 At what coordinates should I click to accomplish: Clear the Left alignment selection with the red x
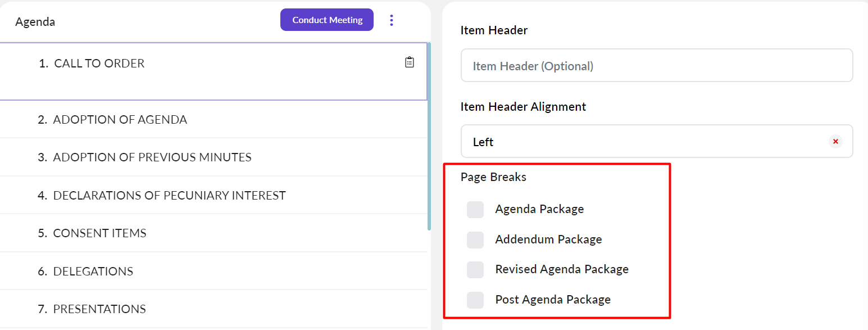[835, 142]
